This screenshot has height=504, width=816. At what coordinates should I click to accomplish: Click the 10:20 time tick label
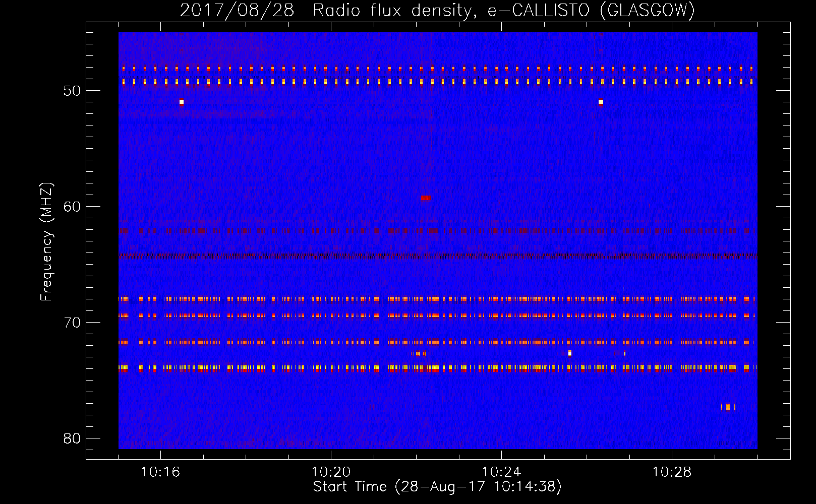tap(331, 472)
